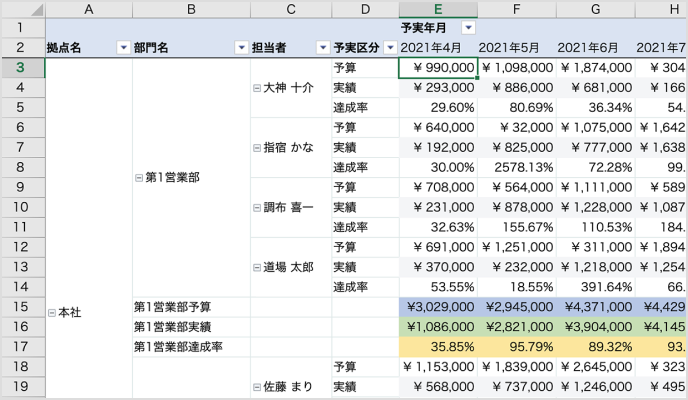Click cell showing 155.67%

click(x=517, y=227)
